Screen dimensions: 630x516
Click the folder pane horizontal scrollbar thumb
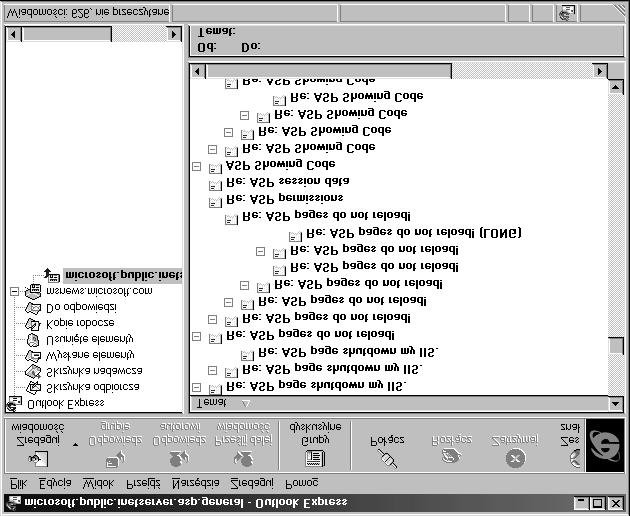[67, 34]
